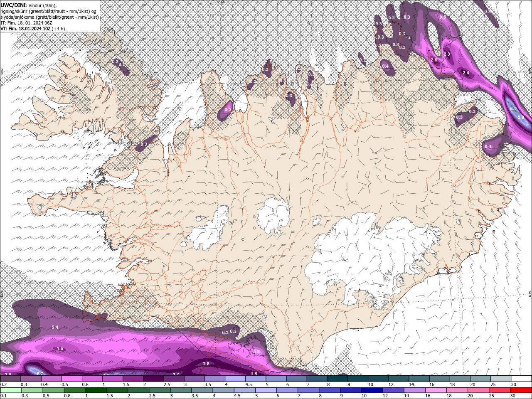Click the '25' label under the lower scale
Viewport: 532px width, 399px height.
tap(492, 396)
